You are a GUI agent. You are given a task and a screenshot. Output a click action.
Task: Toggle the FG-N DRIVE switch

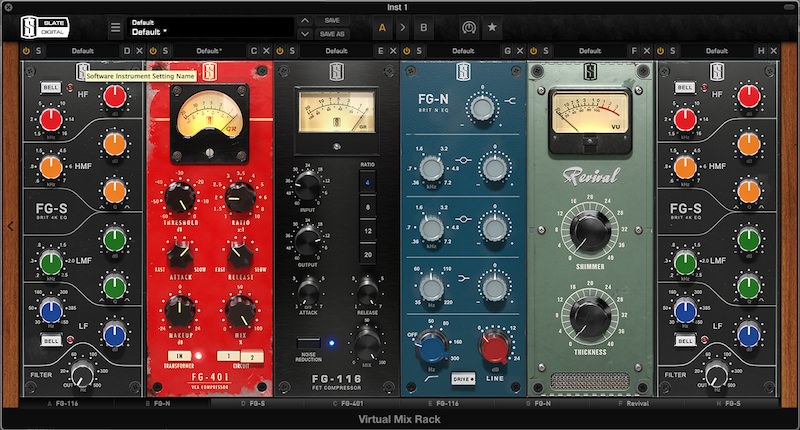(x=462, y=381)
